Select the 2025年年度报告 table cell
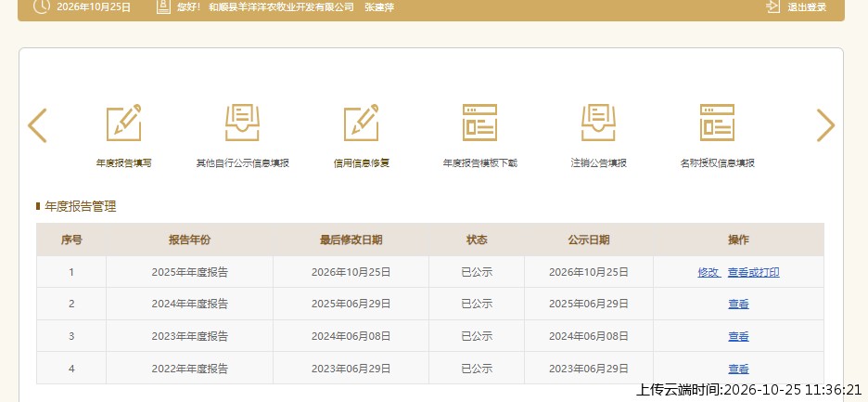 tap(190, 272)
